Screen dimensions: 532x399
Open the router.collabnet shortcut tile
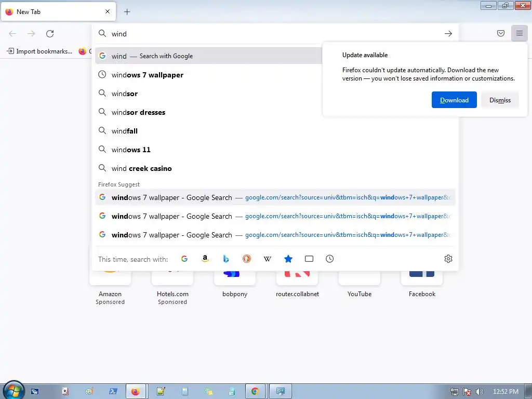(x=297, y=285)
